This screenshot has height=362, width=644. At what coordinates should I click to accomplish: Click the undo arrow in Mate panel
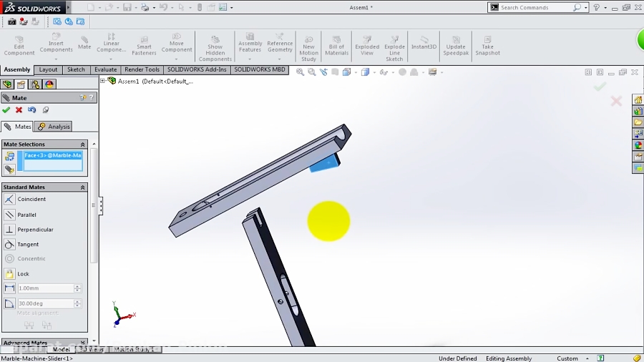click(x=31, y=110)
